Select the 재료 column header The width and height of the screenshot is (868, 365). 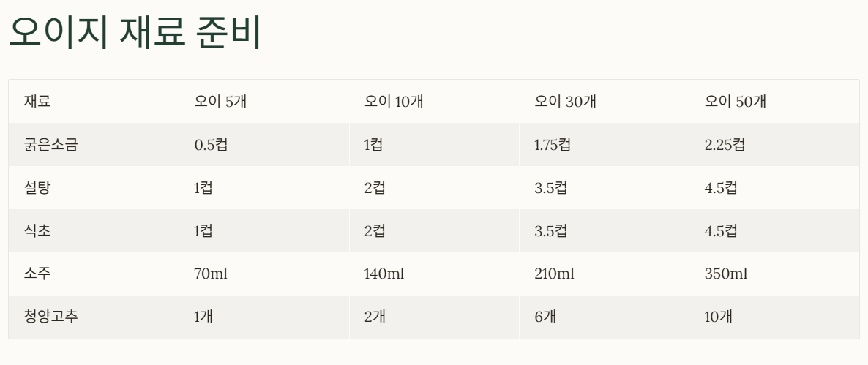coord(94,102)
